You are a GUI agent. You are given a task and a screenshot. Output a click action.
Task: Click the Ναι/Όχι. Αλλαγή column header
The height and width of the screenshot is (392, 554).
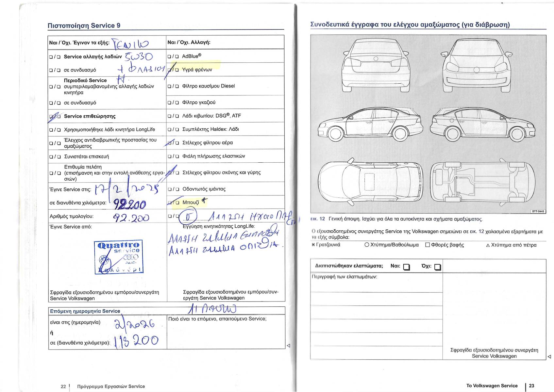(189, 42)
